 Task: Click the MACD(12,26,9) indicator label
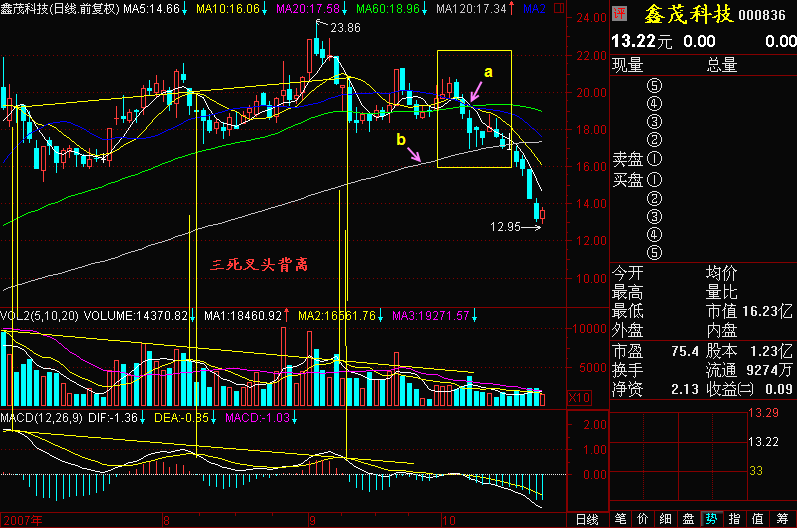point(41,418)
